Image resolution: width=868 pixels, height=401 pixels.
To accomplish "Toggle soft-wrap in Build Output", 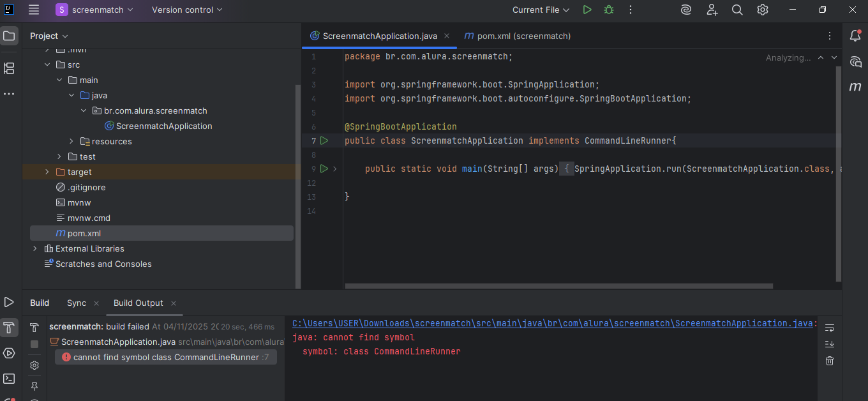I will pyautogui.click(x=829, y=328).
